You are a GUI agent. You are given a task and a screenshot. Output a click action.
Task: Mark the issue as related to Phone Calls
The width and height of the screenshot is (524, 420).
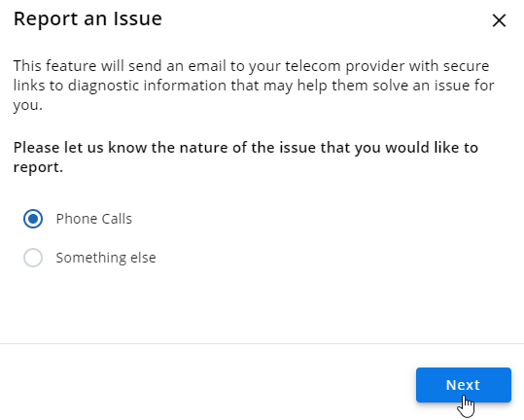(33, 219)
